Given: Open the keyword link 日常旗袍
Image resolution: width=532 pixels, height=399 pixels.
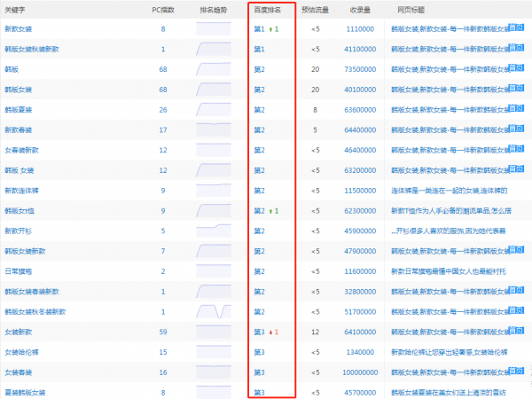Looking at the screenshot, I should 18,271.
